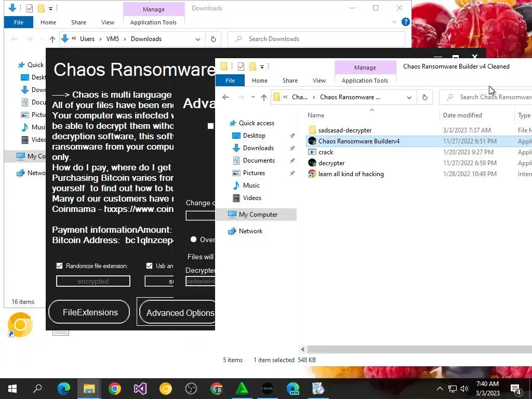
Task: Open Customize Quick Access Toolbar dropdown in the Chaos folder window
Action: (262, 67)
